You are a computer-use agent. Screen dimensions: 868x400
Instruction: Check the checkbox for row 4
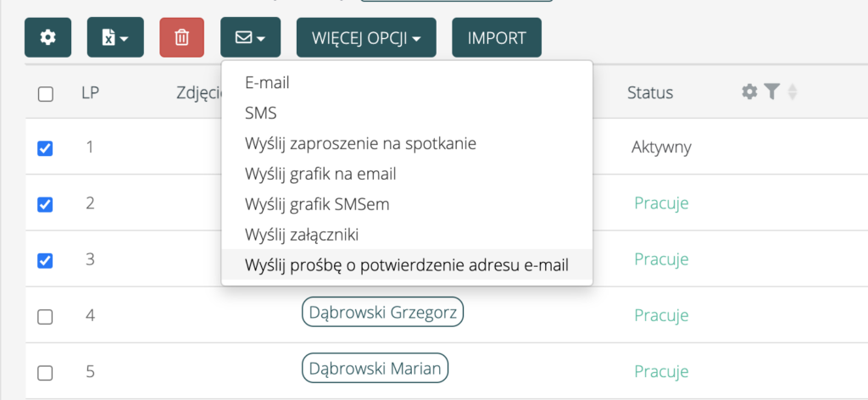click(46, 316)
